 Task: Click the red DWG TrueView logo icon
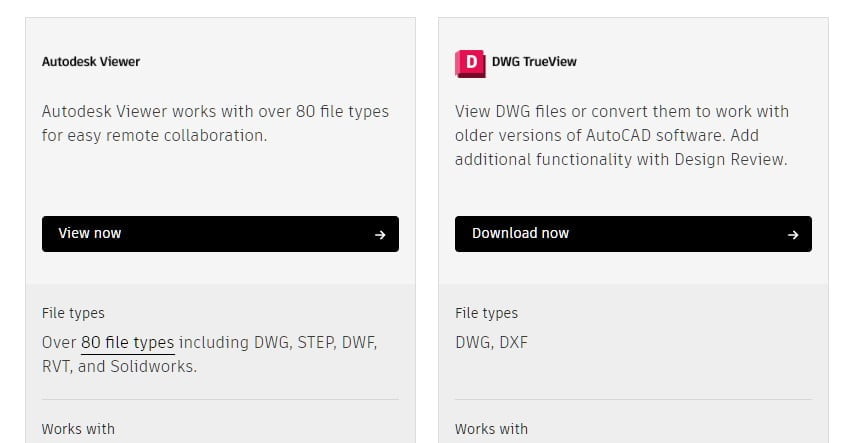click(469, 62)
